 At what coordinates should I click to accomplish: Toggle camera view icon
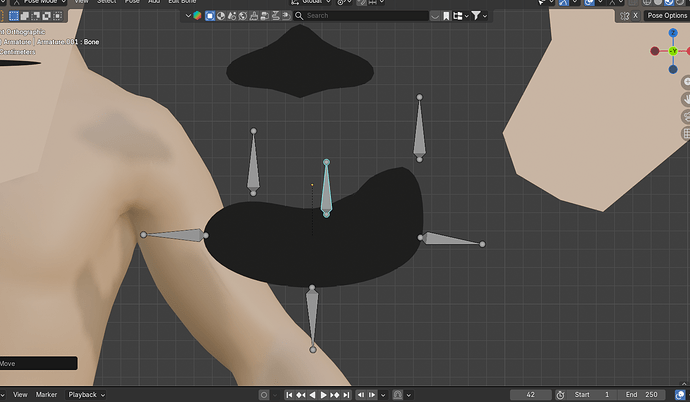point(686,117)
